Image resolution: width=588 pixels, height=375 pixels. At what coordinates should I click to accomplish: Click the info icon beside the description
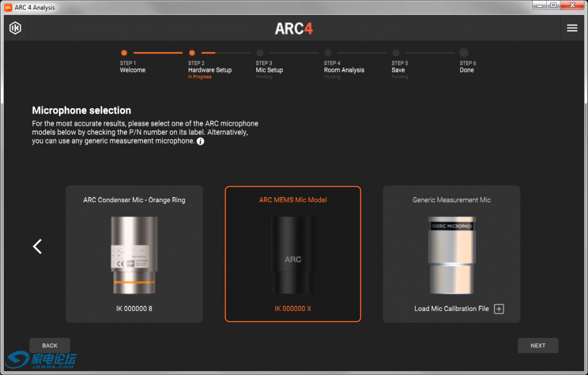click(201, 141)
